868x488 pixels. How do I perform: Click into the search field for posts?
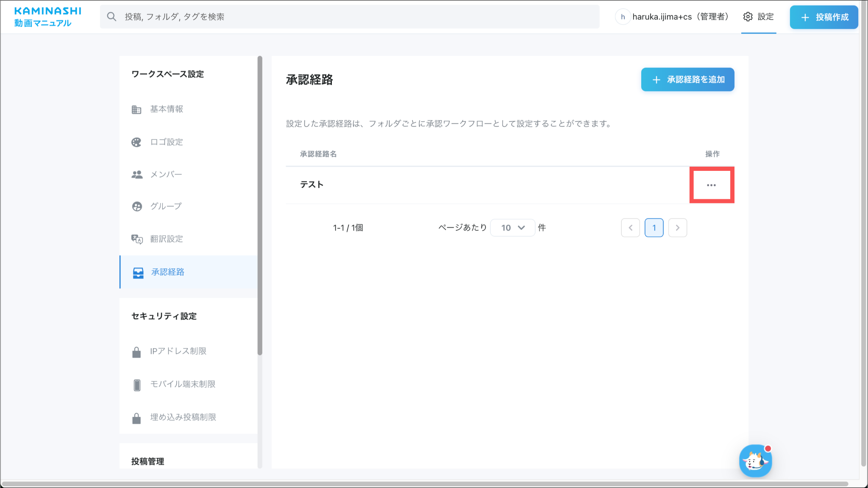coord(350,17)
